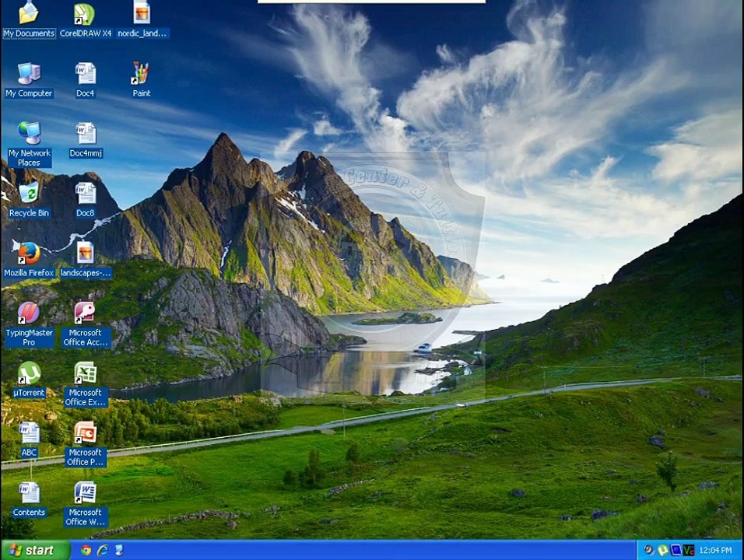
Task: Click the gray disc tray icon
Action: [649, 550]
